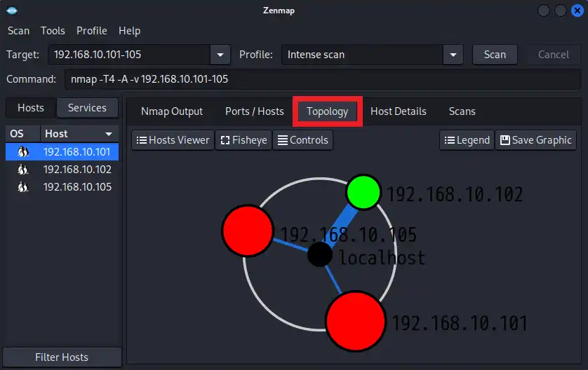The width and height of the screenshot is (588, 370).
Task: Click into the Command input field
Action: [x=323, y=79]
